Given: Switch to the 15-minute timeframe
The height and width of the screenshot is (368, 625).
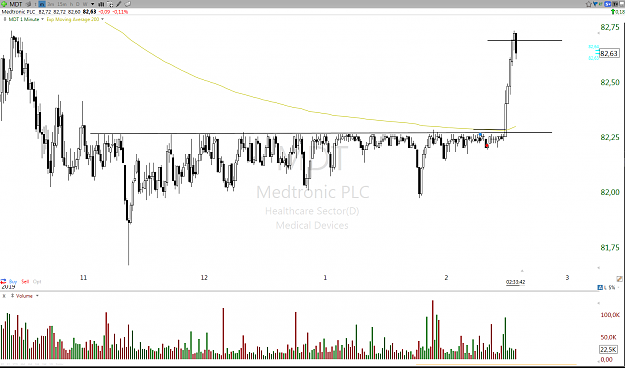Looking at the screenshot, I should point(62,4).
